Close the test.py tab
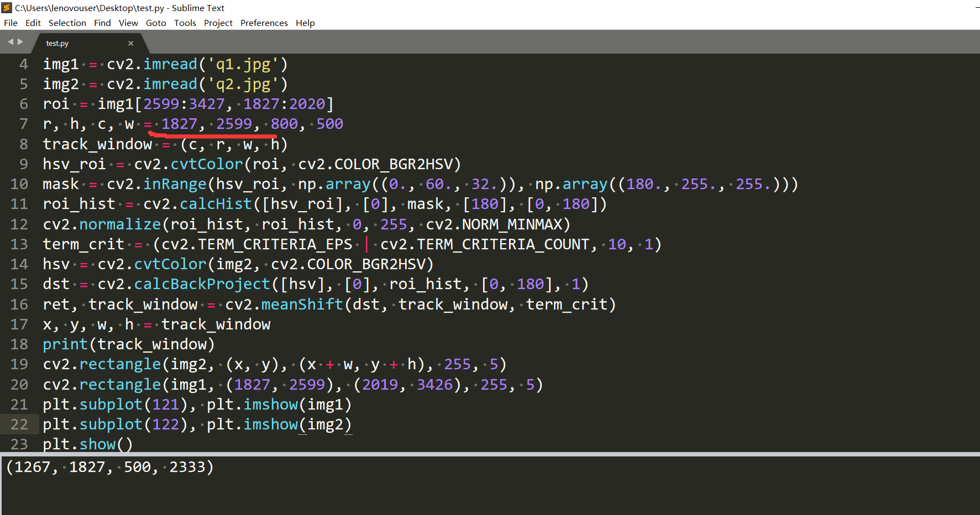 131,43
